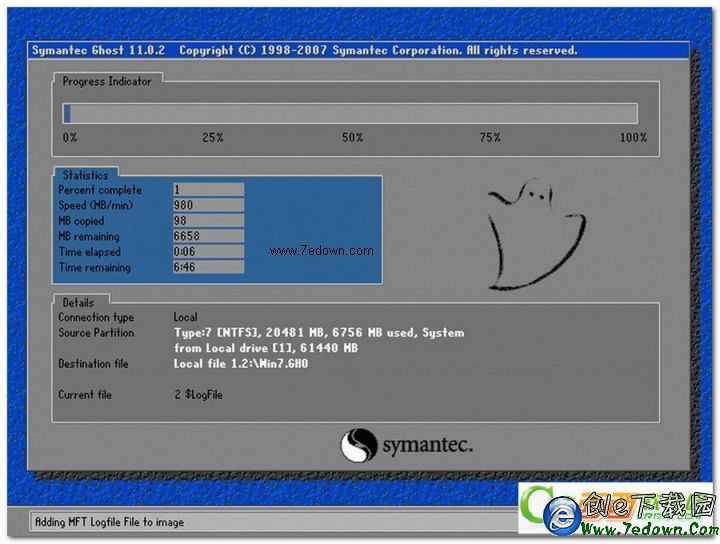720x544 pixels.
Task: Click the 'Symantec Ghost 11.0.2' title bar
Action: click(358, 50)
